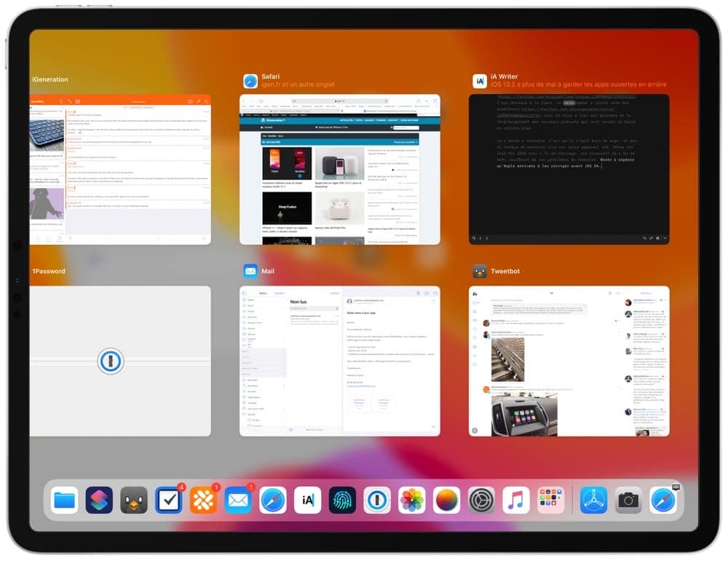The height and width of the screenshot is (561, 728).
Task: Open TestFlight propeller icon in the dock
Action: click(593, 500)
